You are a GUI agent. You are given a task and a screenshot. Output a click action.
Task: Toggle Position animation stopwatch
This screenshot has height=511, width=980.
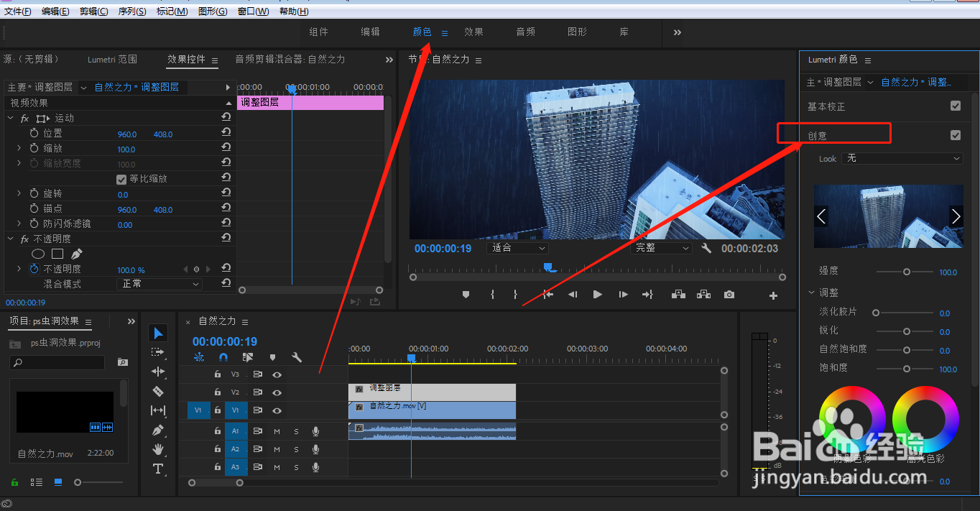(34, 133)
